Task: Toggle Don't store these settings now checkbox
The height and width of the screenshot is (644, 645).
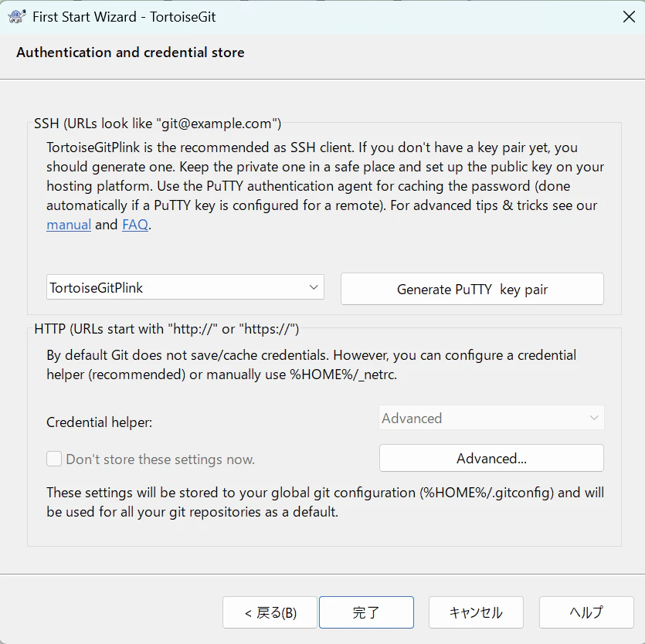Action: (54, 459)
